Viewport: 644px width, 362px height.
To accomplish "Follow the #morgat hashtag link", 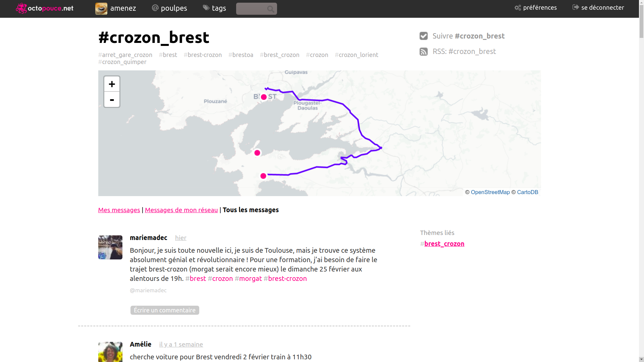I will (x=248, y=279).
